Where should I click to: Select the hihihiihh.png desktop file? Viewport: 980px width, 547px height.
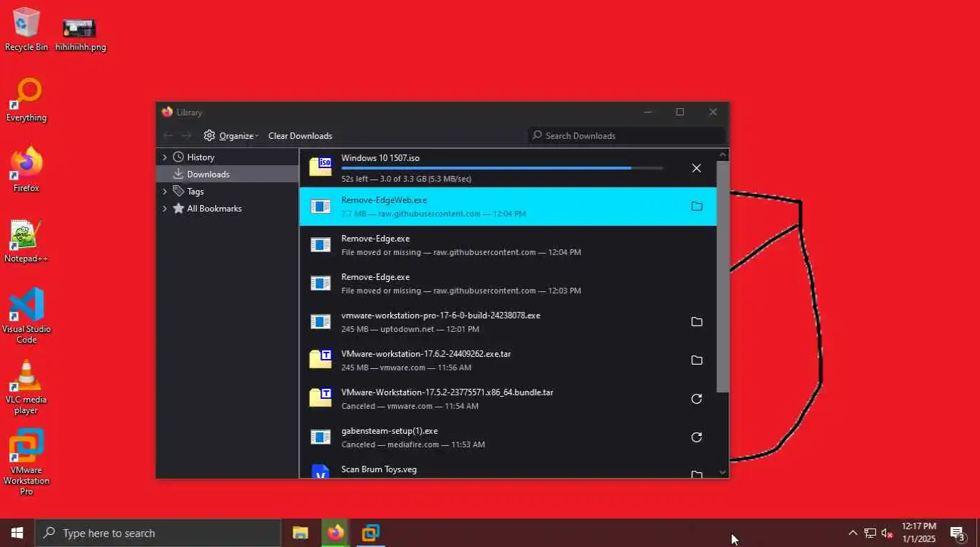(80, 34)
